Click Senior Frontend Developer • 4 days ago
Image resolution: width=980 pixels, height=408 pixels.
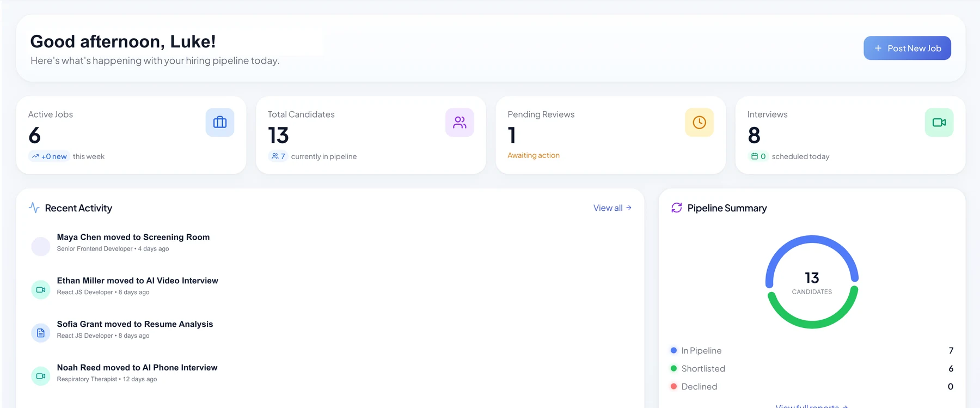(x=113, y=249)
